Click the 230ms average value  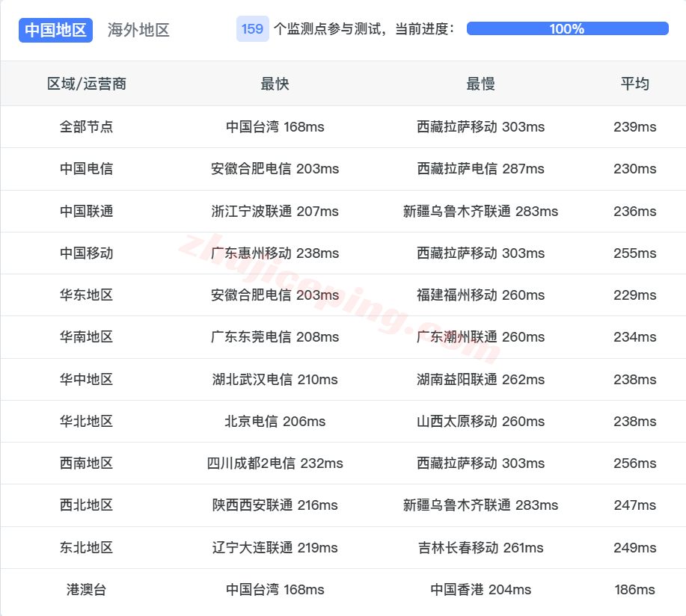pos(635,169)
